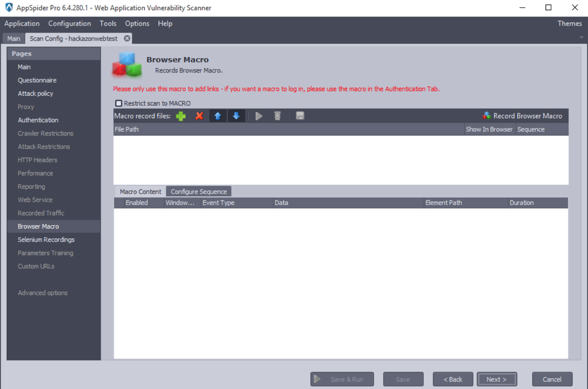Click Record Browser Macro button
The width and height of the screenshot is (588, 389).
coord(522,116)
